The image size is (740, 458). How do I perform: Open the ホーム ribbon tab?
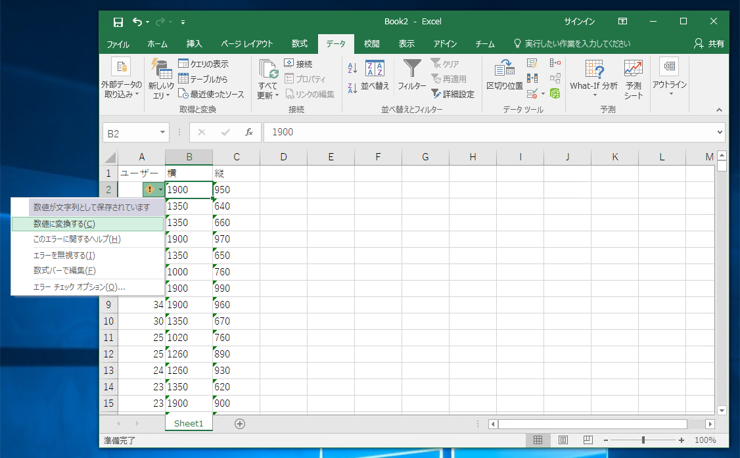click(x=157, y=44)
